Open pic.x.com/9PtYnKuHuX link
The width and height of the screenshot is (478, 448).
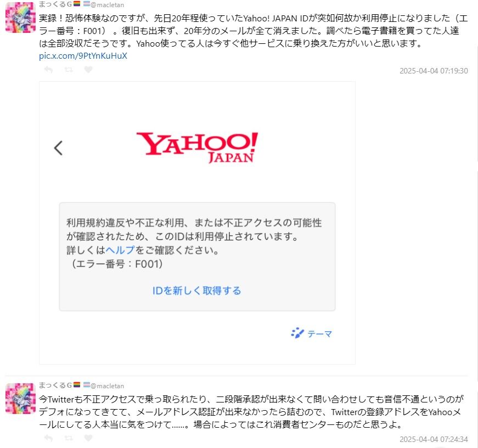[83, 56]
